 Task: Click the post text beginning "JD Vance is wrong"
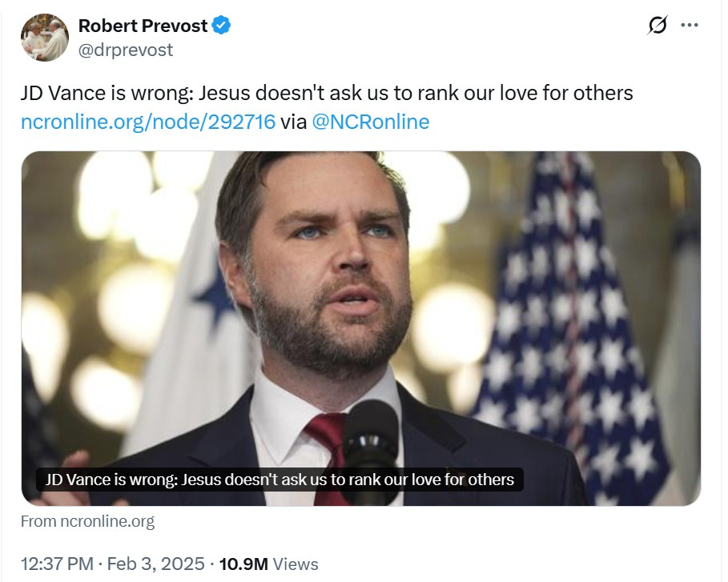[x=327, y=93]
